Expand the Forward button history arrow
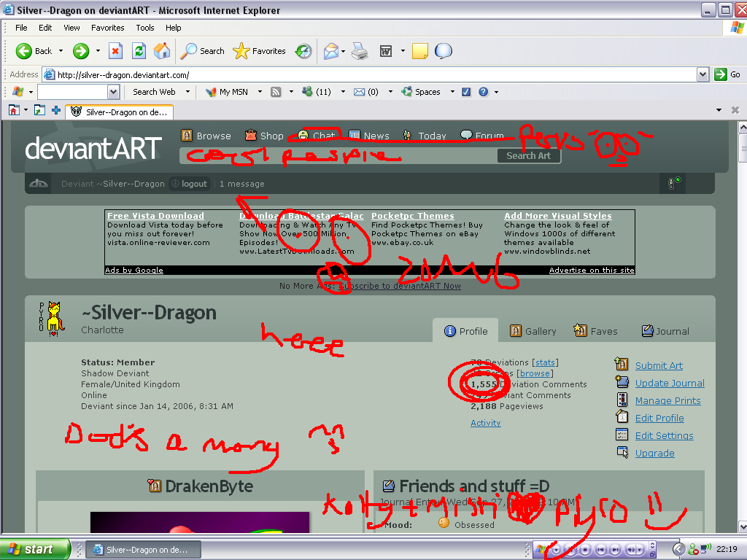Image resolution: width=747 pixels, height=560 pixels. coord(98,51)
